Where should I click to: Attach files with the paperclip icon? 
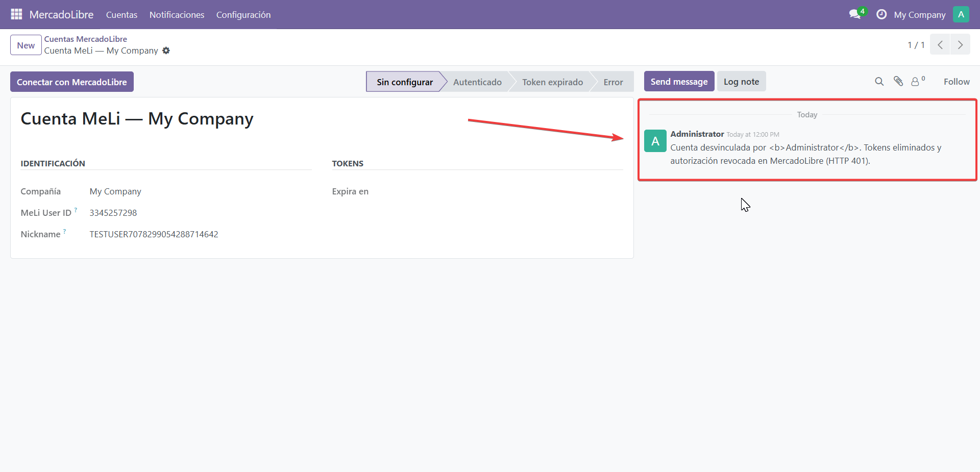[x=898, y=81]
